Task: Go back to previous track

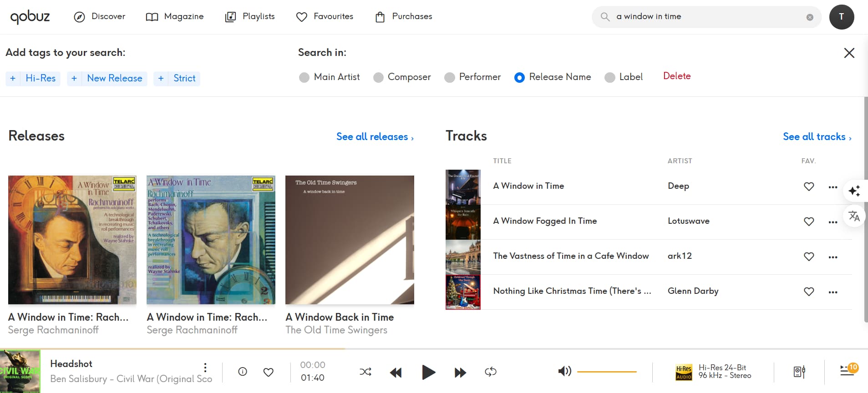Action: coord(396,373)
